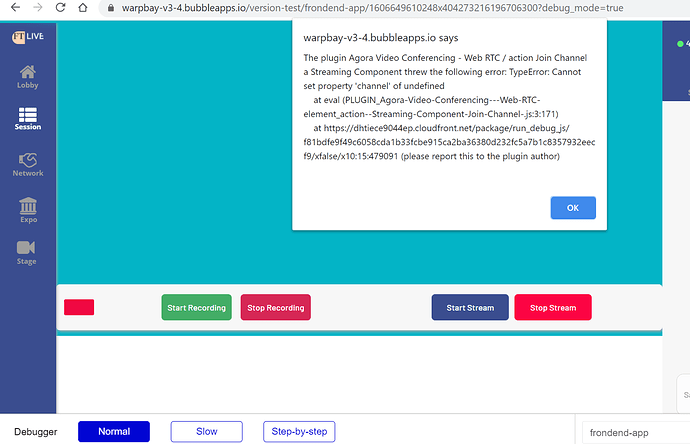Open the Lobby from the sidebar
The height and width of the screenshot is (444, 690).
coord(28,77)
